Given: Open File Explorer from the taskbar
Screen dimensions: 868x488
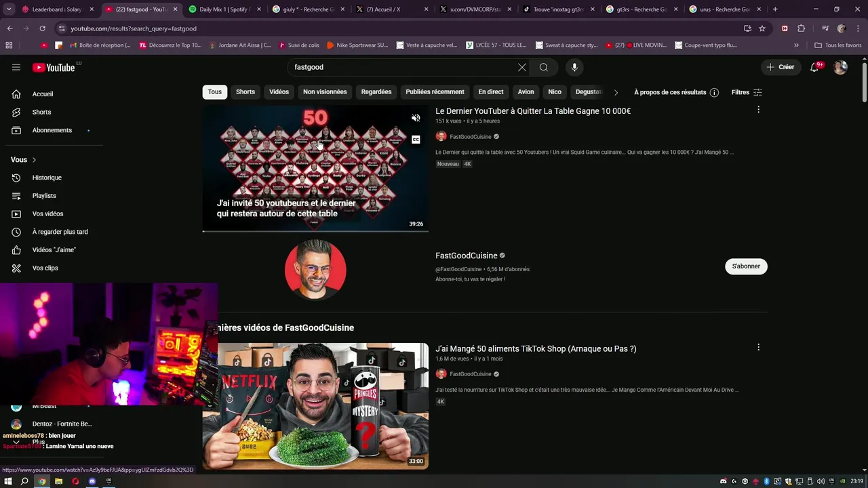Looking at the screenshot, I should (x=58, y=481).
